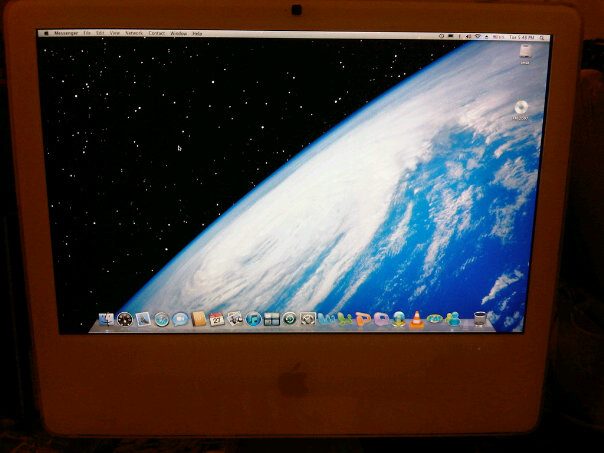Open the Contact menu in menu bar

(x=157, y=33)
